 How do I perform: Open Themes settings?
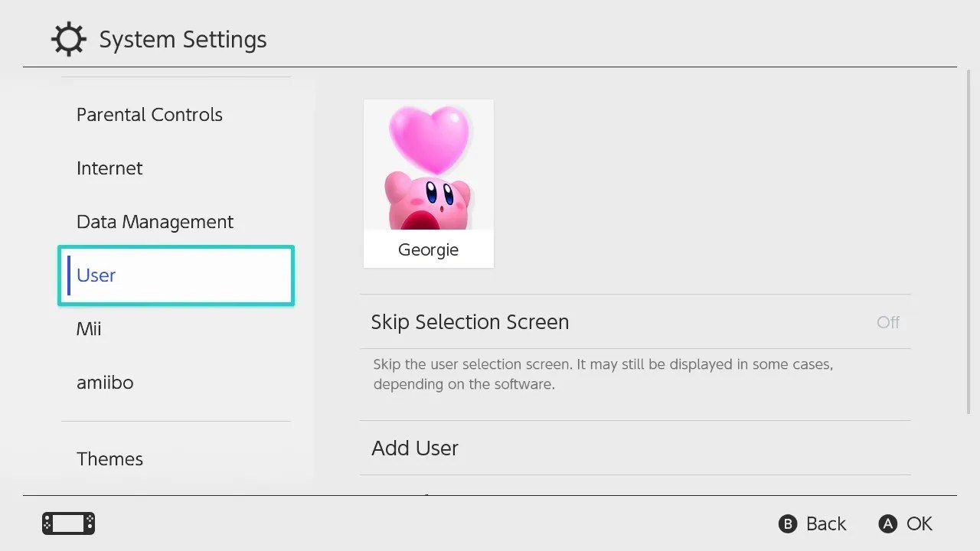pos(109,458)
